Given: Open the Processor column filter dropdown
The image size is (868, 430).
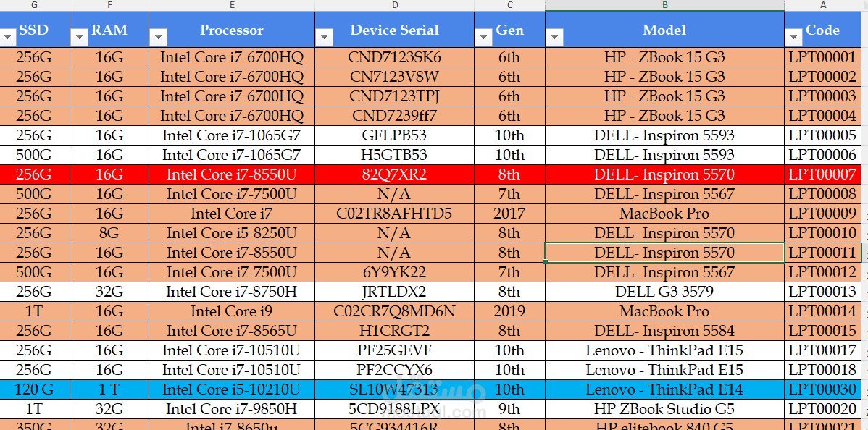Looking at the screenshot, I should click(x=159, y=38).
